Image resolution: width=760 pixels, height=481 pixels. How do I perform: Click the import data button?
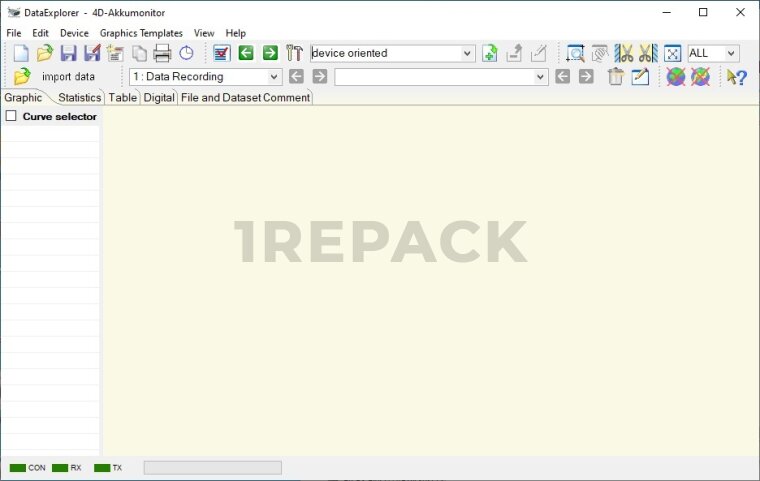tap(56, 77)
